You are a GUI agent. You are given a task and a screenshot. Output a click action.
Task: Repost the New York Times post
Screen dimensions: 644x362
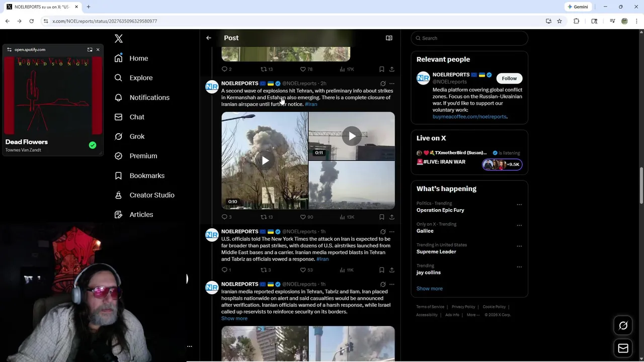pos(266,270)
